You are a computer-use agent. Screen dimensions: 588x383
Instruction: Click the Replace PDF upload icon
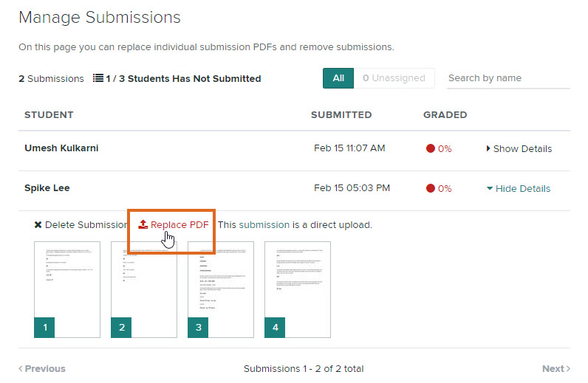click(143, 224)
